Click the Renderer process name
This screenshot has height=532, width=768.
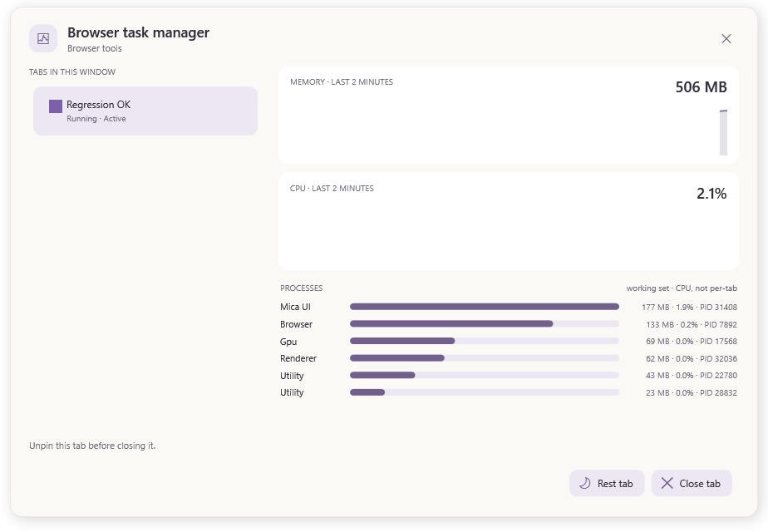click(x=298, y=358)
